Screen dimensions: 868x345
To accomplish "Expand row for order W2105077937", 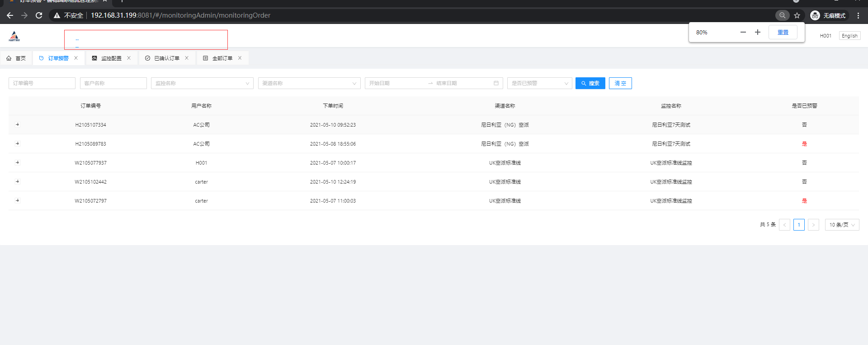I will tap(18, 162).
